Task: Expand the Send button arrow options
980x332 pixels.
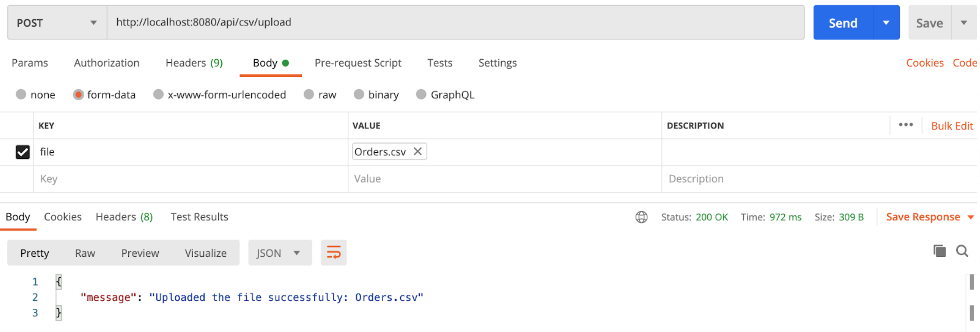Action: tap(886, 23)
